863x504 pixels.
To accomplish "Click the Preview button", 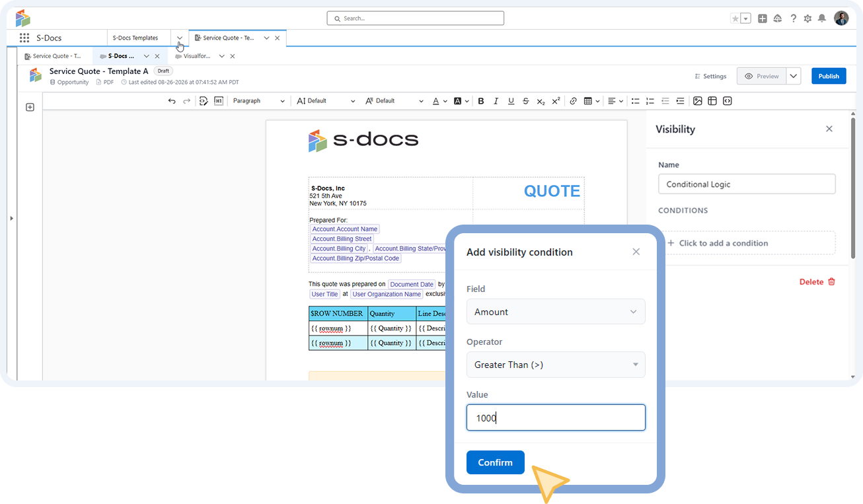I will [762, 76].
